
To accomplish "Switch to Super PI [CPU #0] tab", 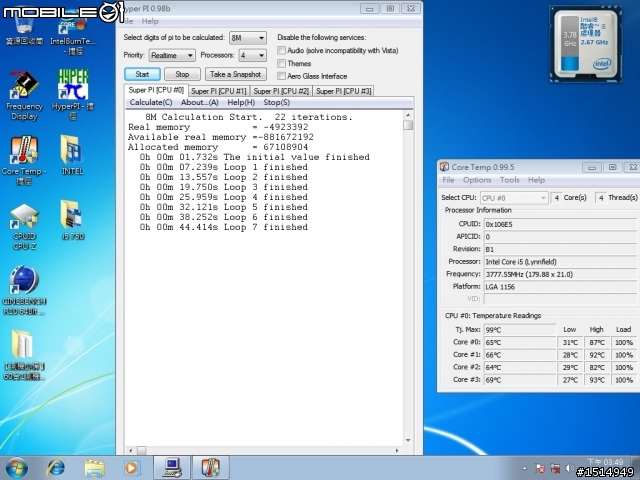I will [x=156, y=90].
